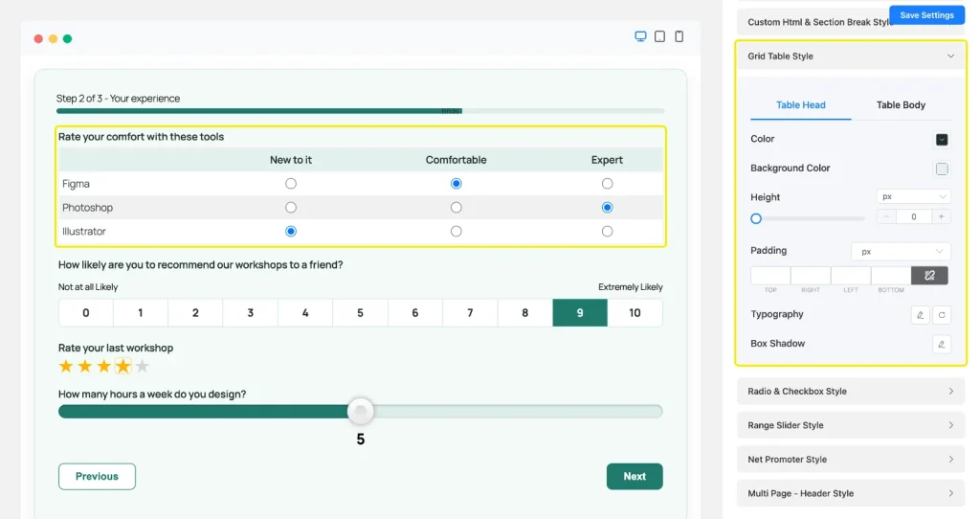Choose score 0 on recommend scale
This screenshot has width=980, height=519.
85,313
